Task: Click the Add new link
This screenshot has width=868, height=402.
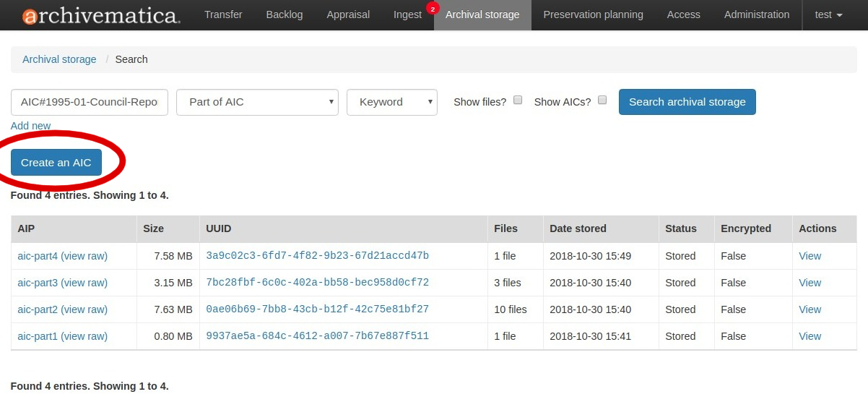Action: (x=30, y=126)
